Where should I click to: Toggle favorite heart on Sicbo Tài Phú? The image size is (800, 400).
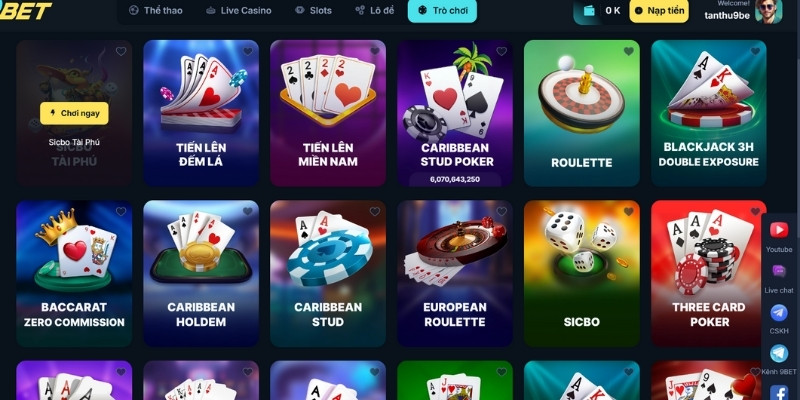coord(121,51)
